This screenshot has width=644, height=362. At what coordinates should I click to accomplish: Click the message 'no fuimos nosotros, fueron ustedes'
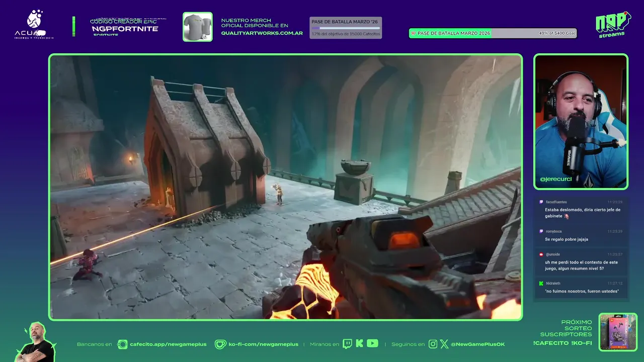point(582,292)
